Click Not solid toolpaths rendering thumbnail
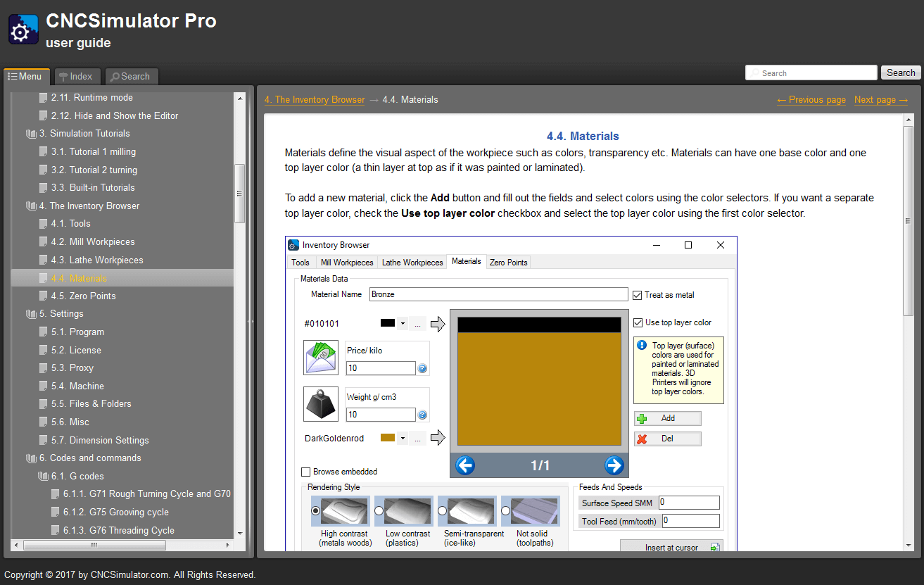The image size is (924, 585). pyautogui.click(x=535, y=511)
